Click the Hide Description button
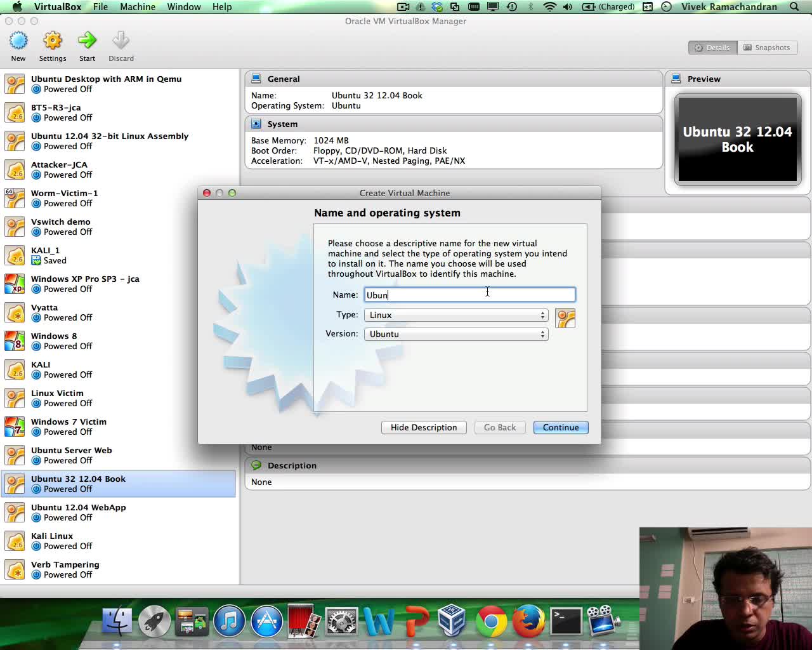The image size is (812, 650). click(424, 427)
